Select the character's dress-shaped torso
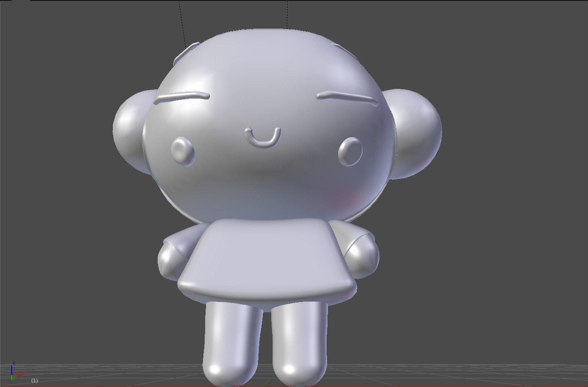 [x=267, y=262]
